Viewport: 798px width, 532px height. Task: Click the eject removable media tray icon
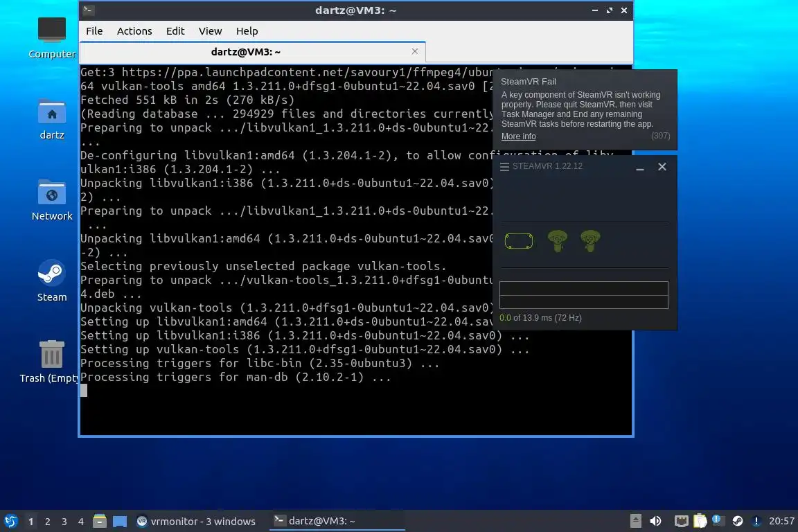point(636,521)
